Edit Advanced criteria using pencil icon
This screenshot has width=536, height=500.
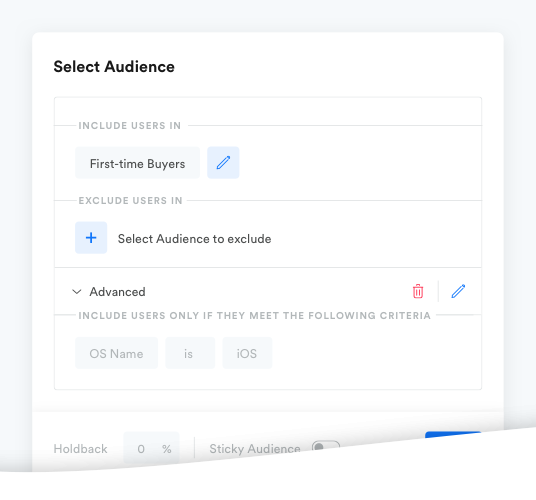[458, 291]
